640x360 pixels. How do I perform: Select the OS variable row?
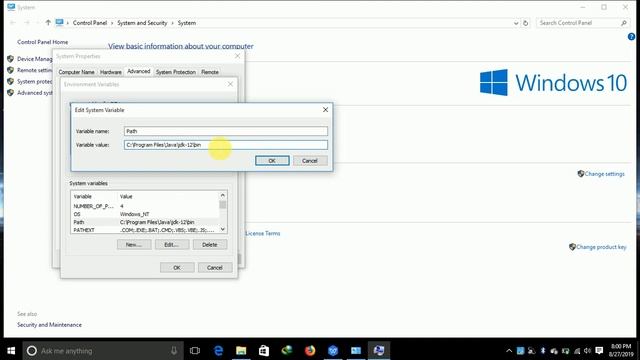pos(145,214)
